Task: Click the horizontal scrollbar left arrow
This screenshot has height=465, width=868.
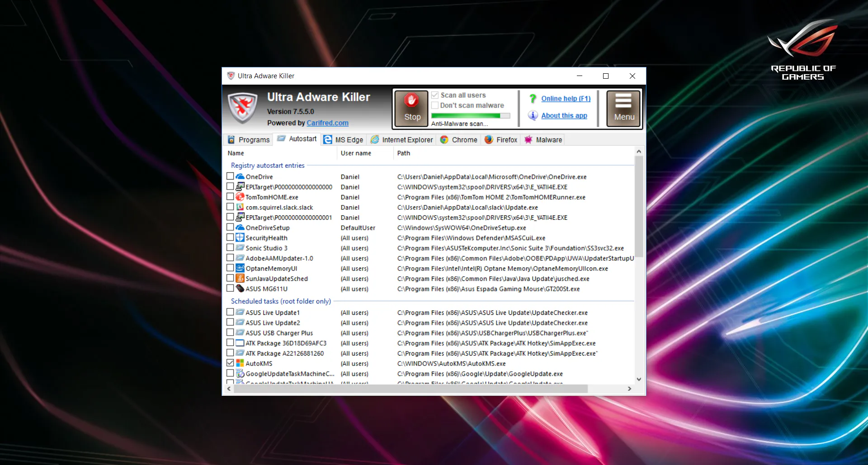Action: 229,389
